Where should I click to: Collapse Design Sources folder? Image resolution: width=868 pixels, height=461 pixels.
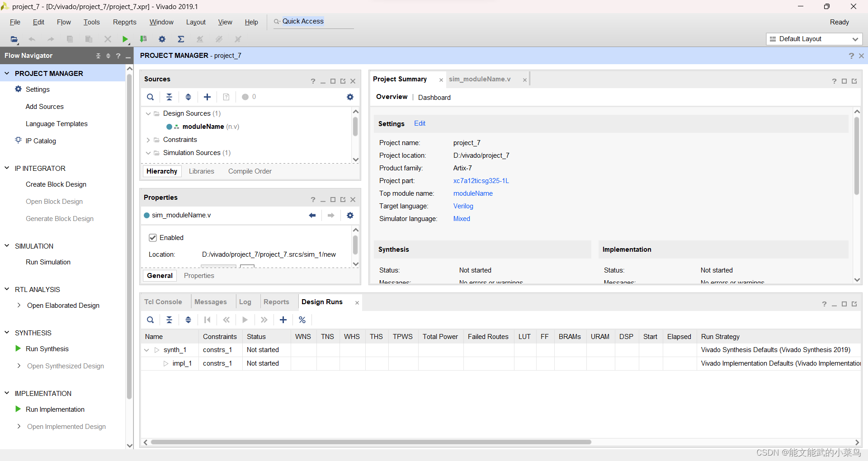pos(148,113)
